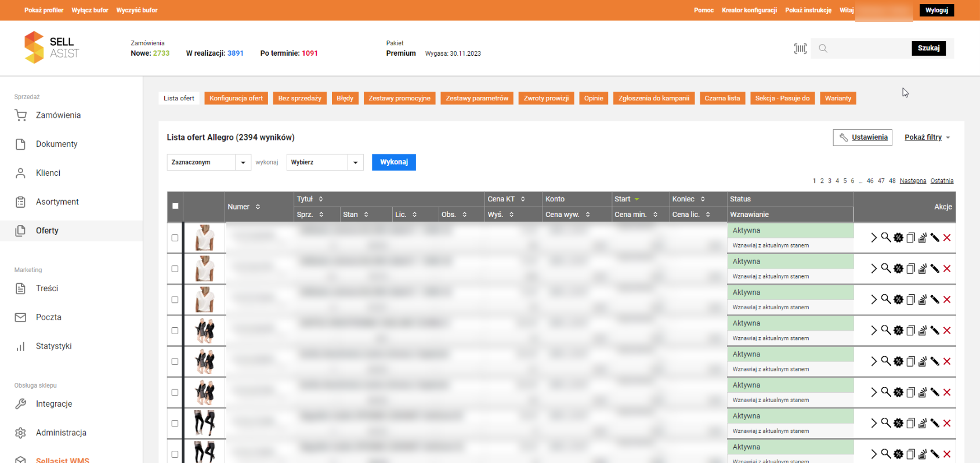980x463 pixels.
Task: Copy the third offer via duplicate icon
Action: tap(910, 299)
